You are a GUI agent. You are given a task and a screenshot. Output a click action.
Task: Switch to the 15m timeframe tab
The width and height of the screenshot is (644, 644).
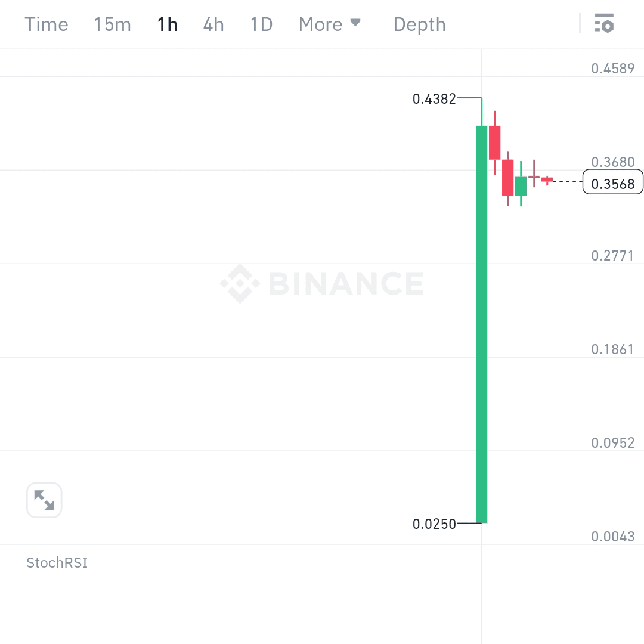112,24
